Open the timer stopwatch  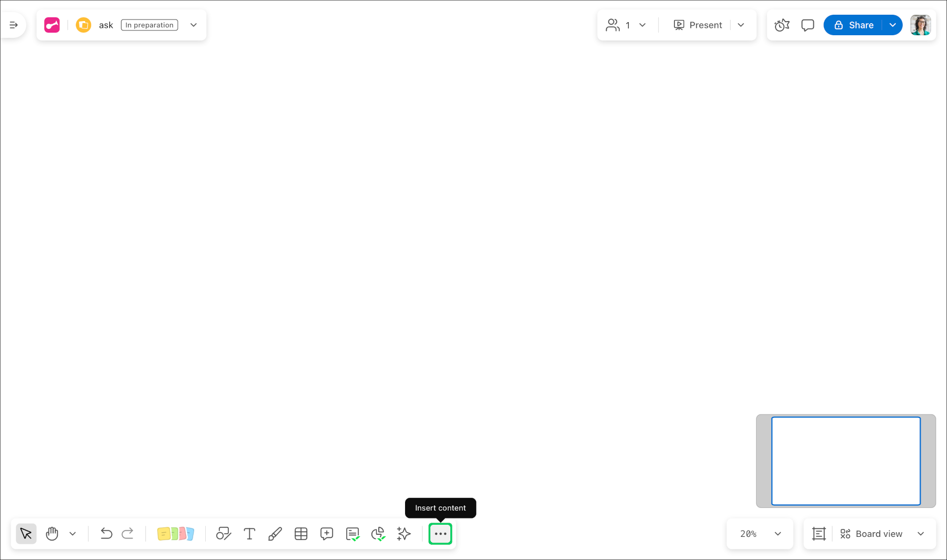[x=782, y=25]
